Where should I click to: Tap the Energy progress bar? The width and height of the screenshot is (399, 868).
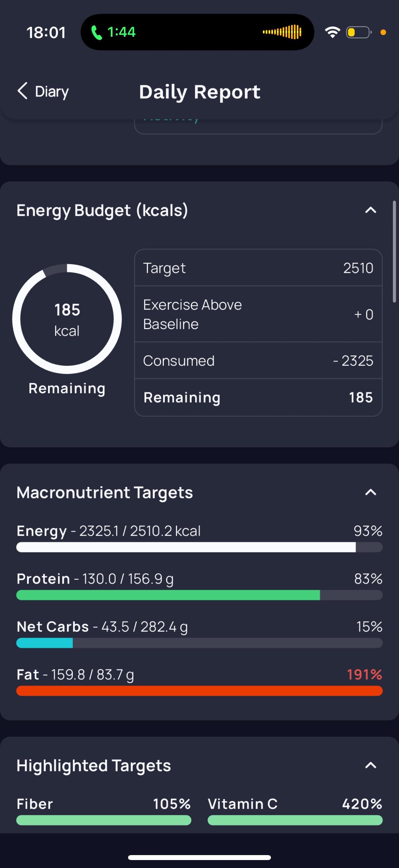[199, 547]
